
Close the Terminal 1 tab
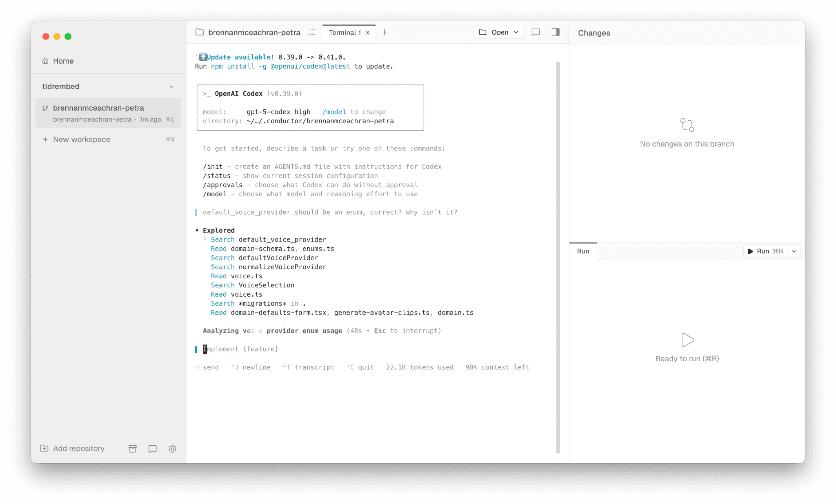pyautogui.click(x=368, y=33)
